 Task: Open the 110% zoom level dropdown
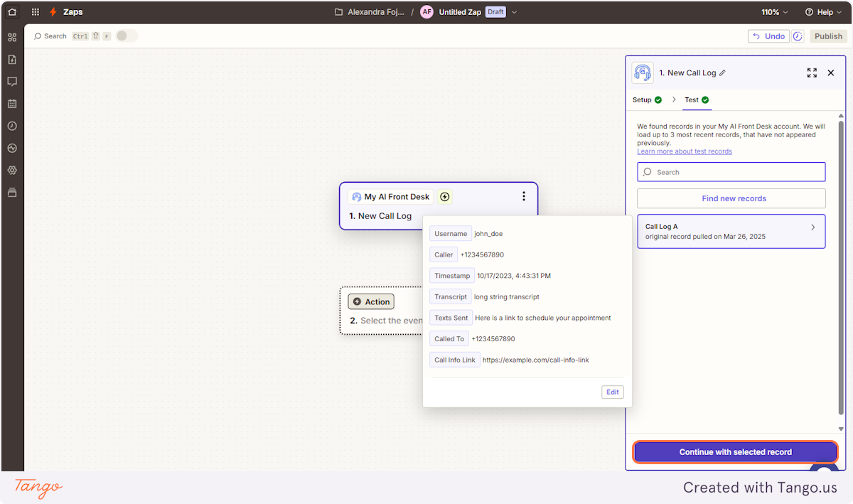coord(774,11)
